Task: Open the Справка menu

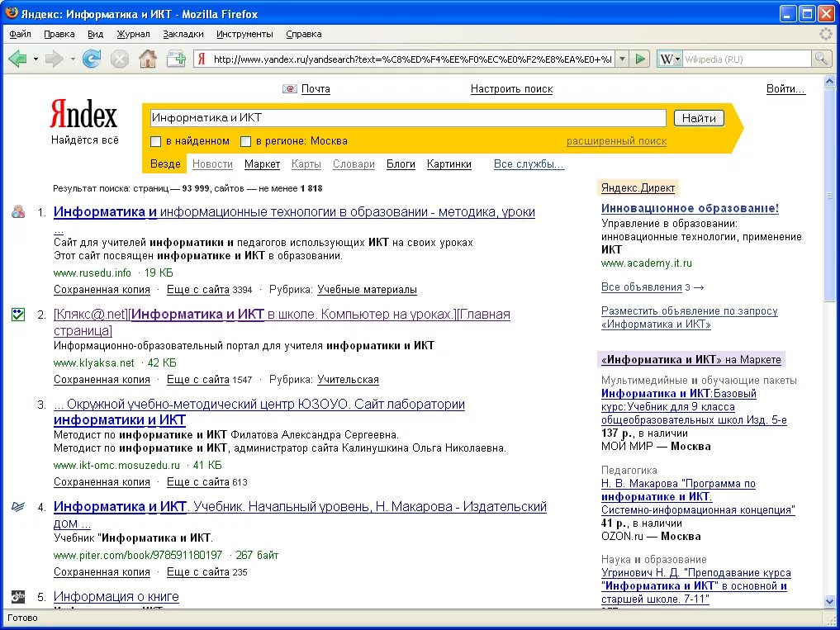Action: click(304, 34)
